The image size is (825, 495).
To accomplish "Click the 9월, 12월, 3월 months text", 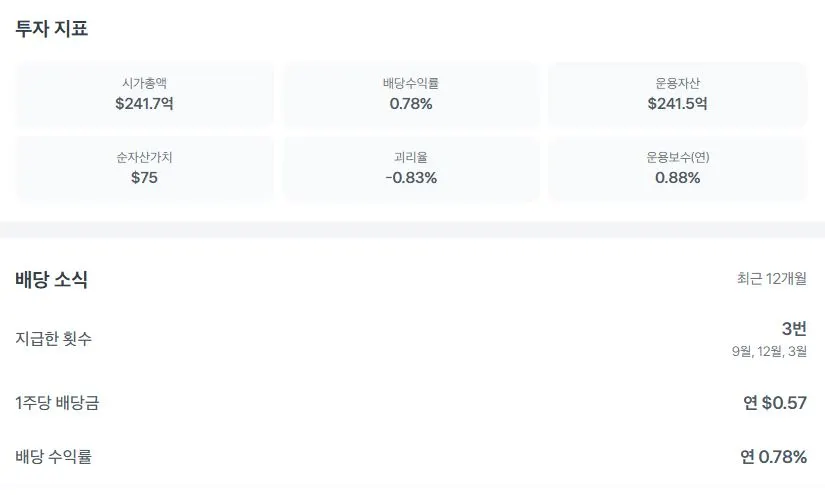I will 770,351.
